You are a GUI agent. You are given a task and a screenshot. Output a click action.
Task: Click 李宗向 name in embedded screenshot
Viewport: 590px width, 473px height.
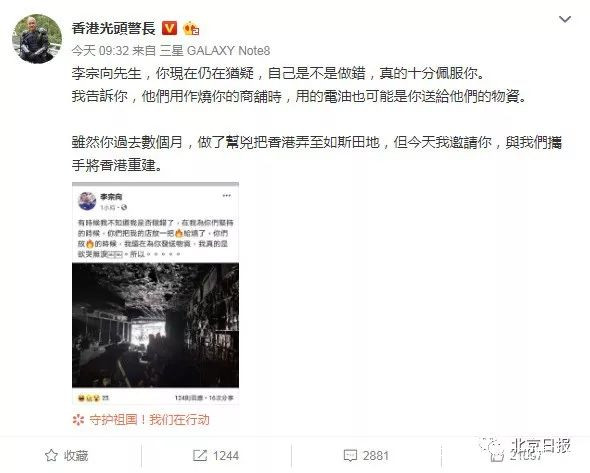pyautogui.click(x=111, y=197)
